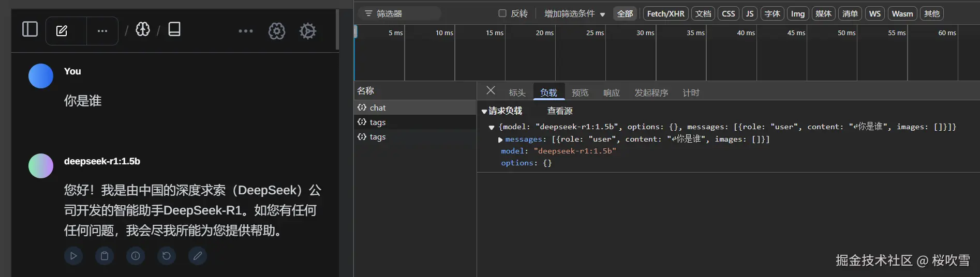The image size is (980, 277).
Task: Open the brain model icon in the header
Action: 143,29
